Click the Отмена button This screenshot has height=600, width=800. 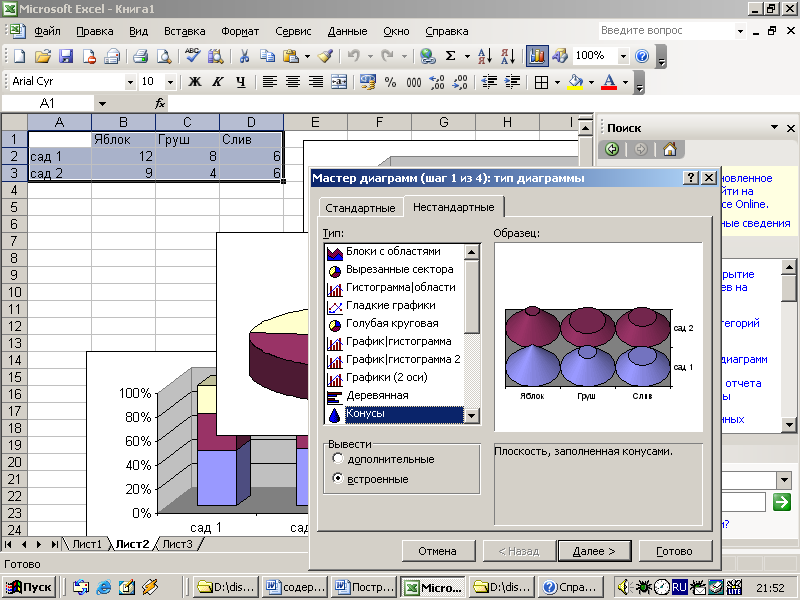tap(437, 551)
